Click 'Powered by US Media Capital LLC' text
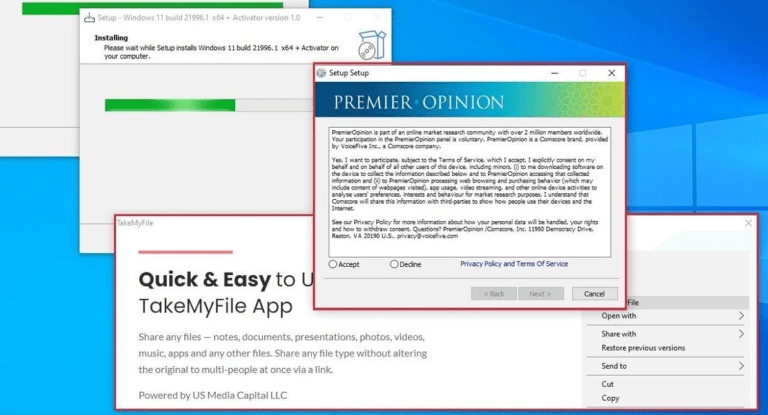This screenshot has width=768, height=415. [213, 395]
